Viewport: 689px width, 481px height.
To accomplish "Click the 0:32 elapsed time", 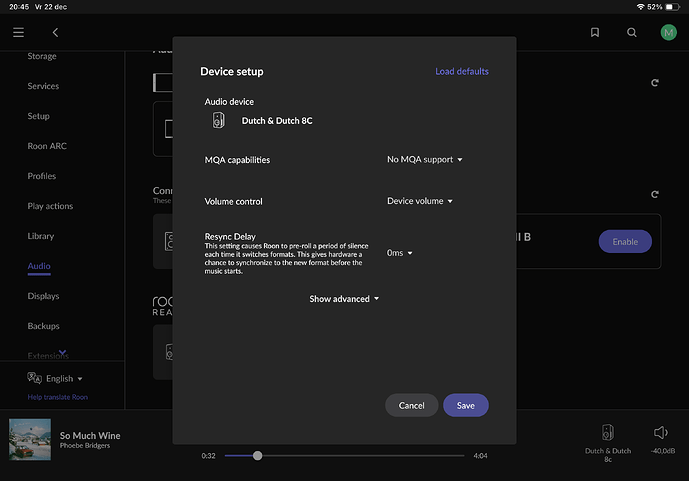I will click(208, 456).
